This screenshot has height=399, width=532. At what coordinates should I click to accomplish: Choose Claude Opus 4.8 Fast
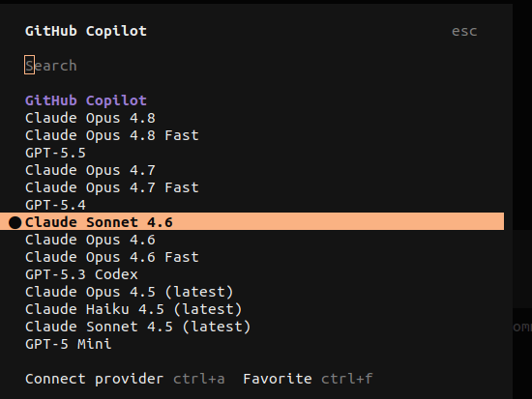pos(112,135)
